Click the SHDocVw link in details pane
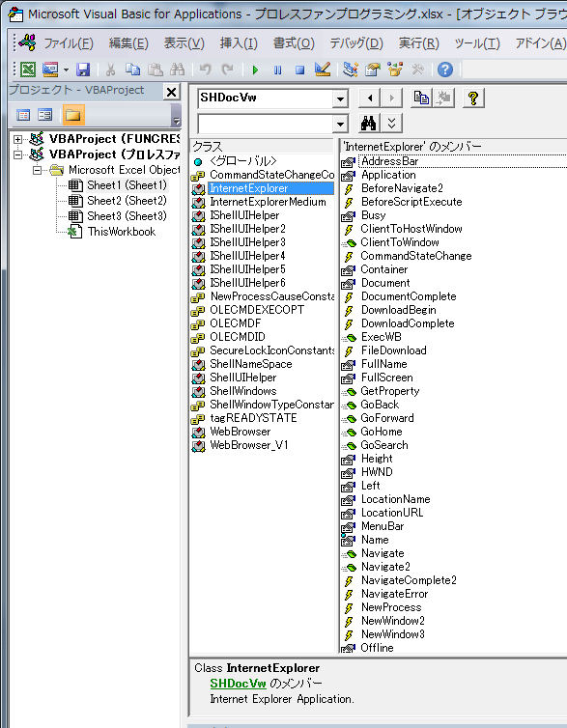This screenshot has width=567, height=728. click(238, 684)
